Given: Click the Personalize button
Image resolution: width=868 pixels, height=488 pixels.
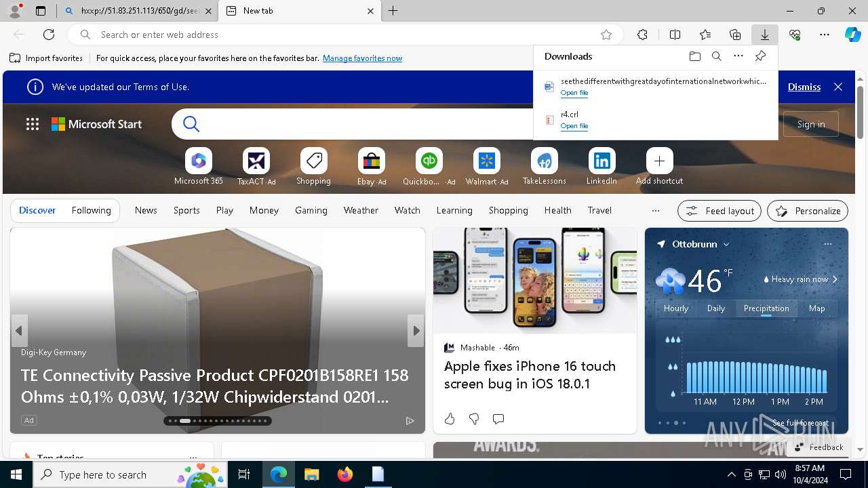Looking at the screenshot, I should coord(808,211).
